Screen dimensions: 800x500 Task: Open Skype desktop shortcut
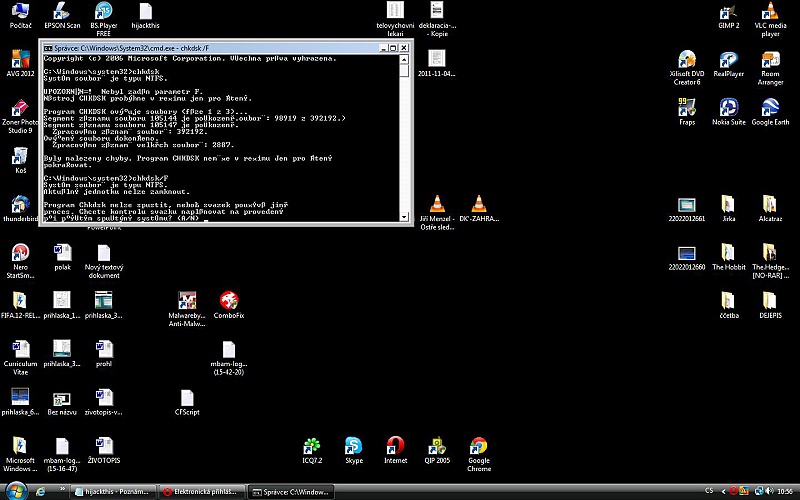click(354, 451)
